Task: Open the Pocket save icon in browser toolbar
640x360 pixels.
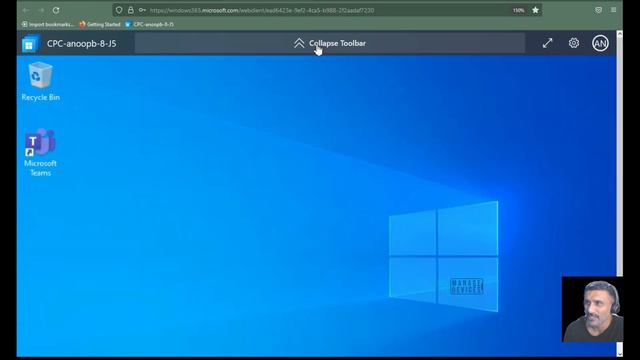Action: [x=598, y=10]
